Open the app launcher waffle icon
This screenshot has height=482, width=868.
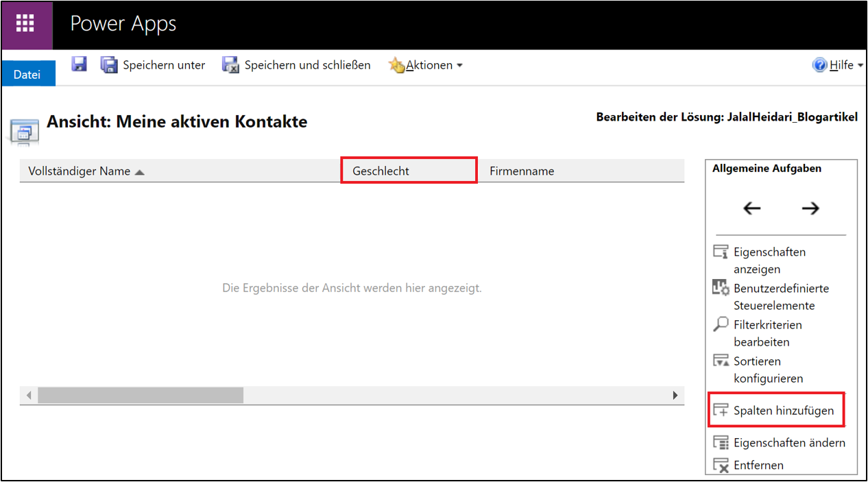(x=25, y=24)
